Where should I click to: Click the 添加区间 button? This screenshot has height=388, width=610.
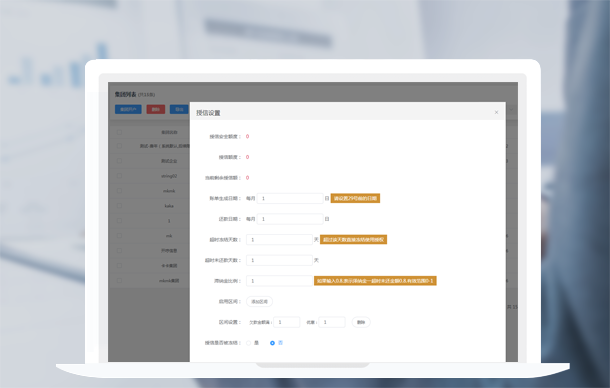coord(259,302)
